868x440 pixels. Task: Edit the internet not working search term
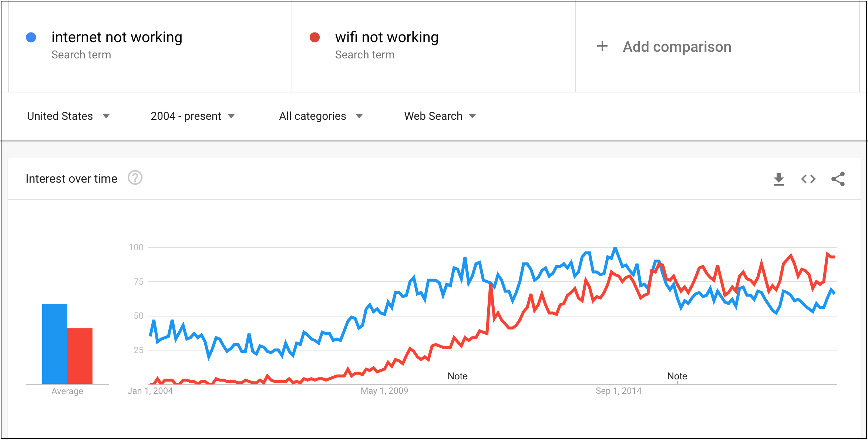point(117,37)
